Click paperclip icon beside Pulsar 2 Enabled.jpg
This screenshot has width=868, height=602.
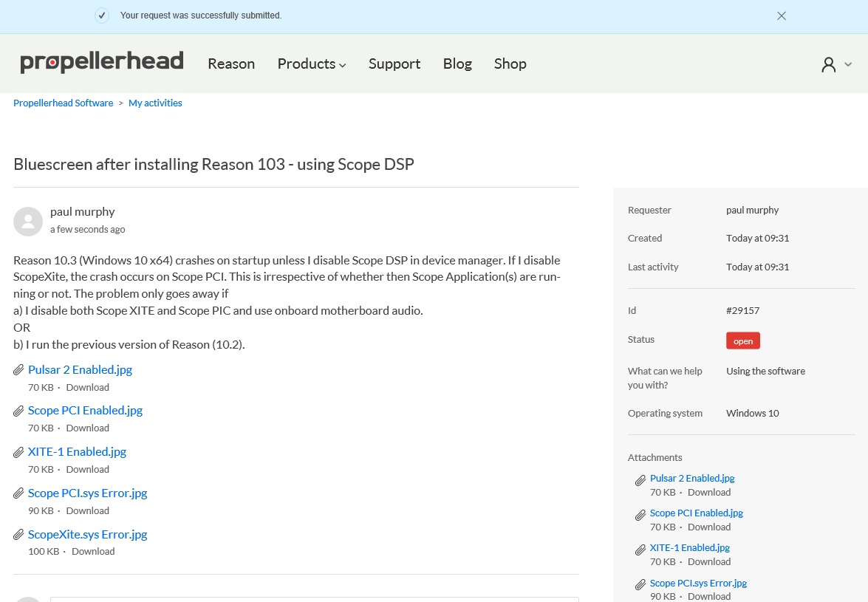[18, 370]
